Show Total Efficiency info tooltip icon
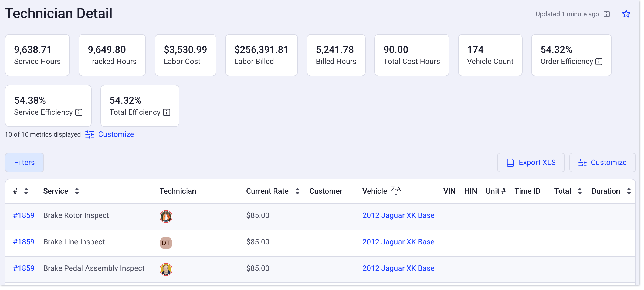The width and height of the screenshot is (644, 290). [167, 112]
